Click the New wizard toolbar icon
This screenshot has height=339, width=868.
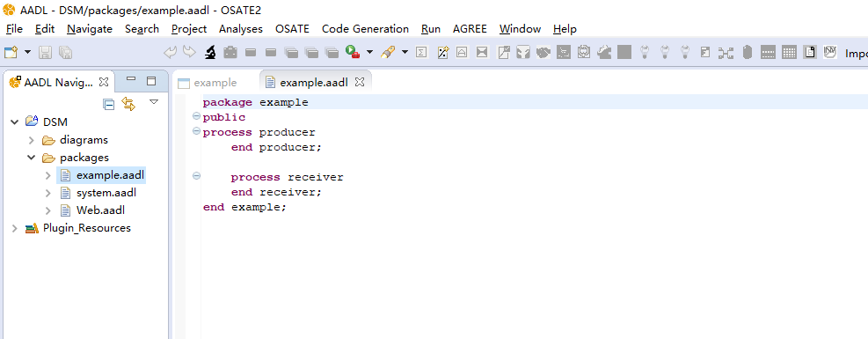[11, 53]
